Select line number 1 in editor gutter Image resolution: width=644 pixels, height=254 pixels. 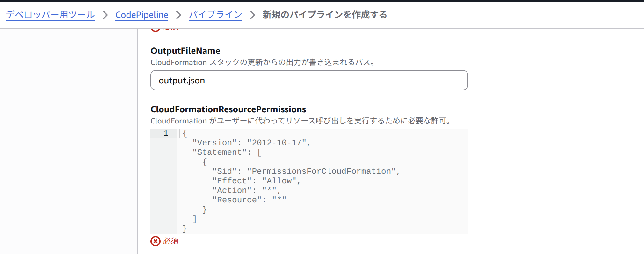coord(166,133)
